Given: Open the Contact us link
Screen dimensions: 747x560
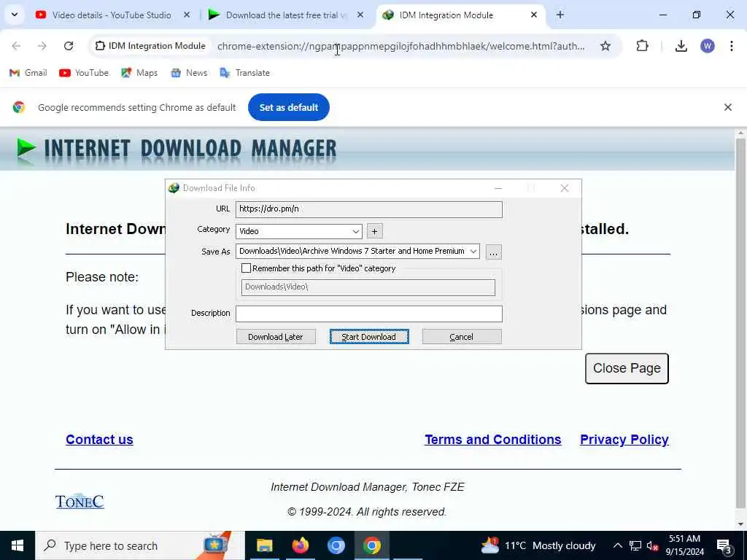Looking at the screenshot, I should point(99,440).
